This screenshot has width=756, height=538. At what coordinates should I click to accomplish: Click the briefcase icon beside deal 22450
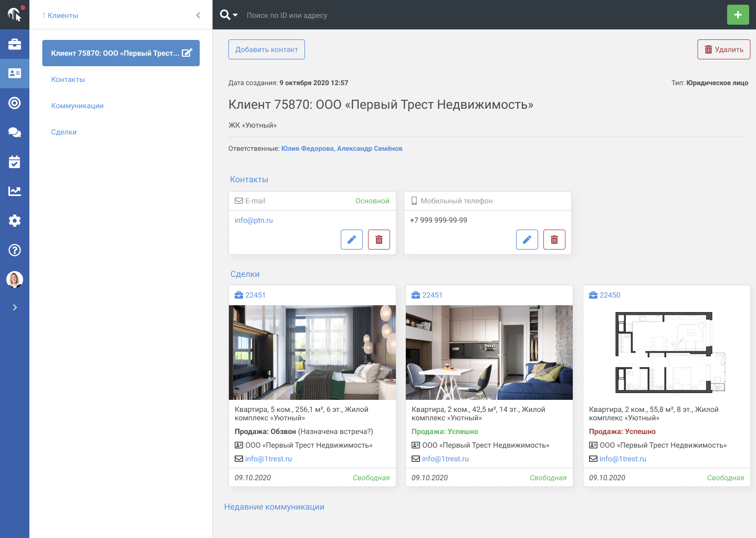[x=593, y=295]
